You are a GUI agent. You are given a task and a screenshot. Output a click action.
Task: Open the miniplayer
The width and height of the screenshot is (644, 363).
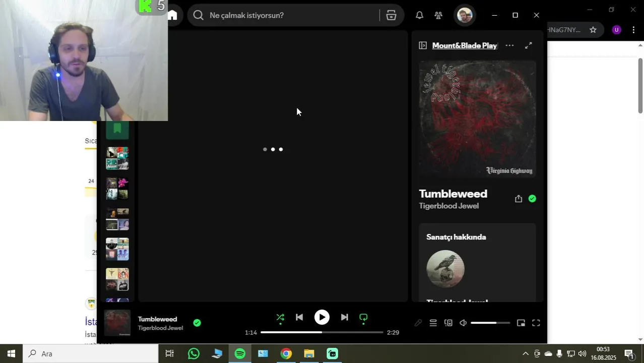[x=521, y=323]
